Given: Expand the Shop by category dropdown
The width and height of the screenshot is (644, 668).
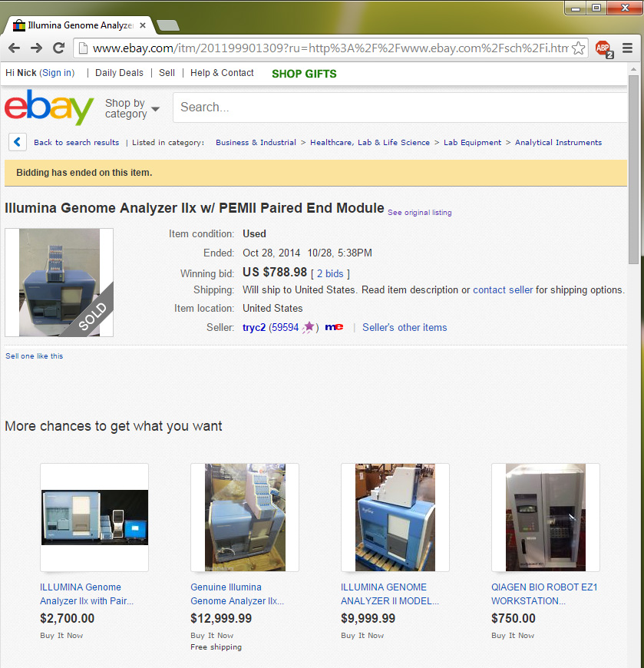Looking at the screenshot, I should 132,108.
